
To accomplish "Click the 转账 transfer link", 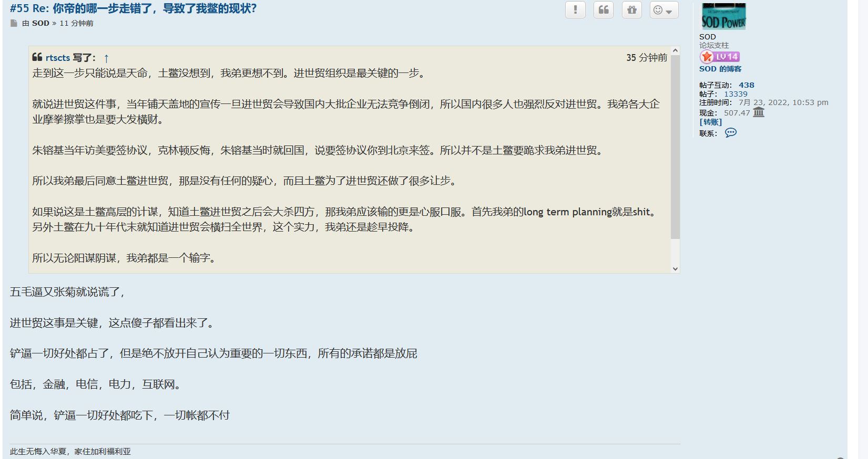I will (711, 122).
